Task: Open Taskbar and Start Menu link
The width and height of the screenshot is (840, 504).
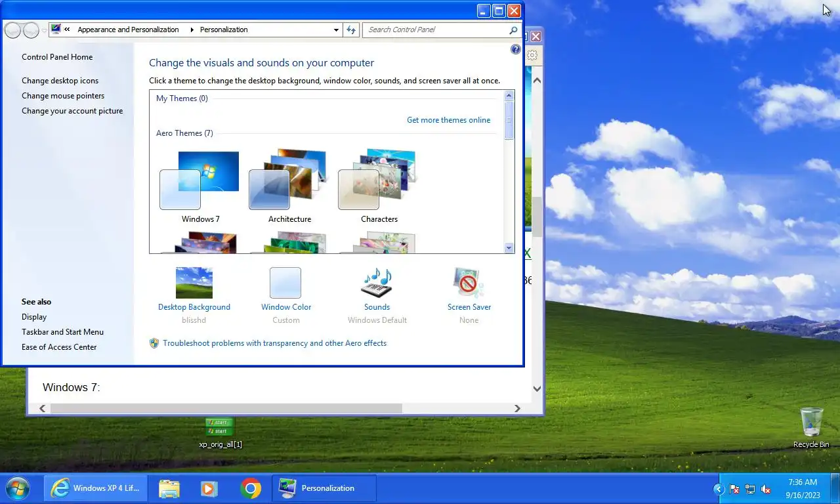Action: click(x=62, y=332)
